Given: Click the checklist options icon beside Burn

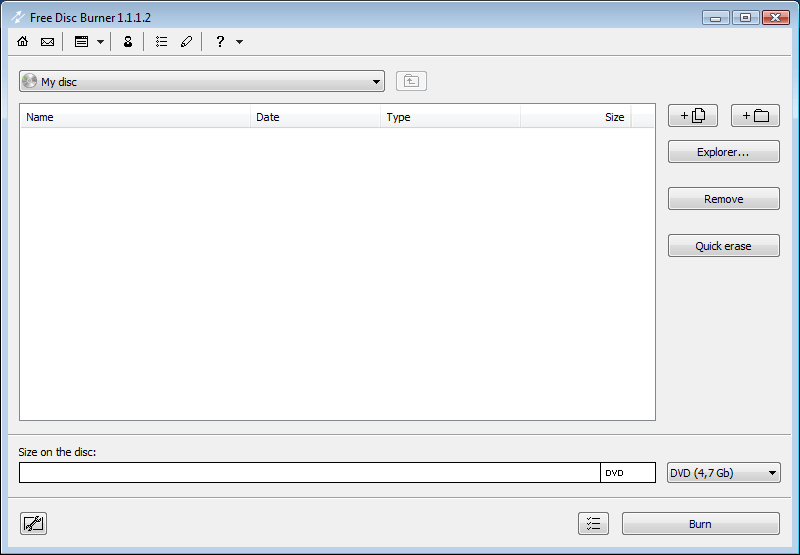Looking at the screenshot, I should coord(593,523).
